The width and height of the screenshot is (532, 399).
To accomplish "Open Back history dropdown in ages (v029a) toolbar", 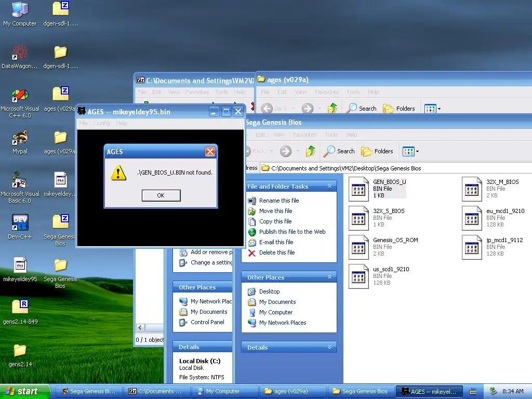I will (x=293, y=109).
